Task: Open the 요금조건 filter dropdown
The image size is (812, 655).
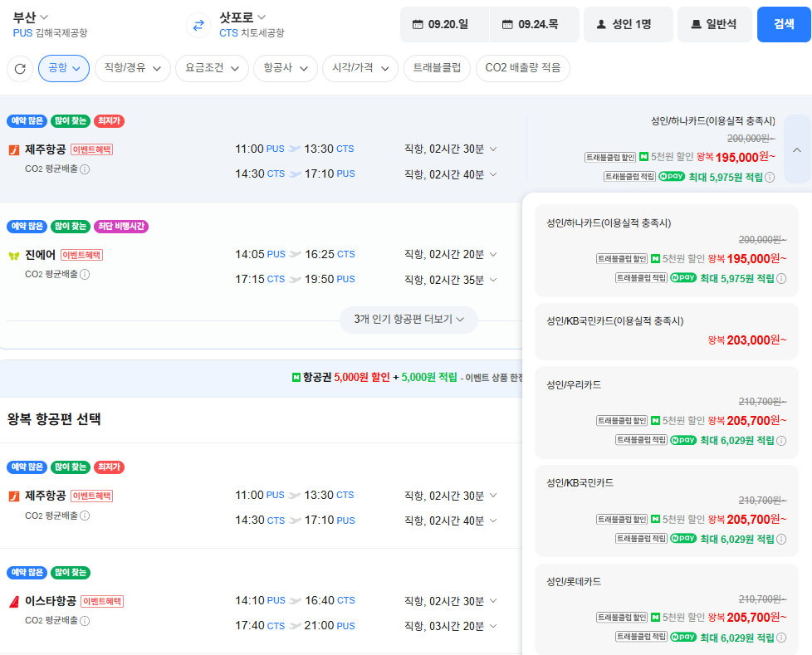Action: pos(212,68)
